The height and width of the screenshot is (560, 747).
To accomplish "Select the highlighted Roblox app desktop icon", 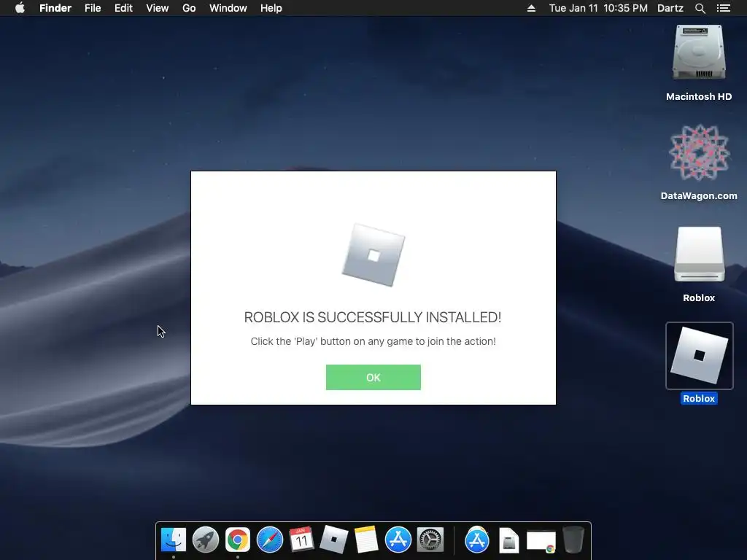I will [699, 355].
